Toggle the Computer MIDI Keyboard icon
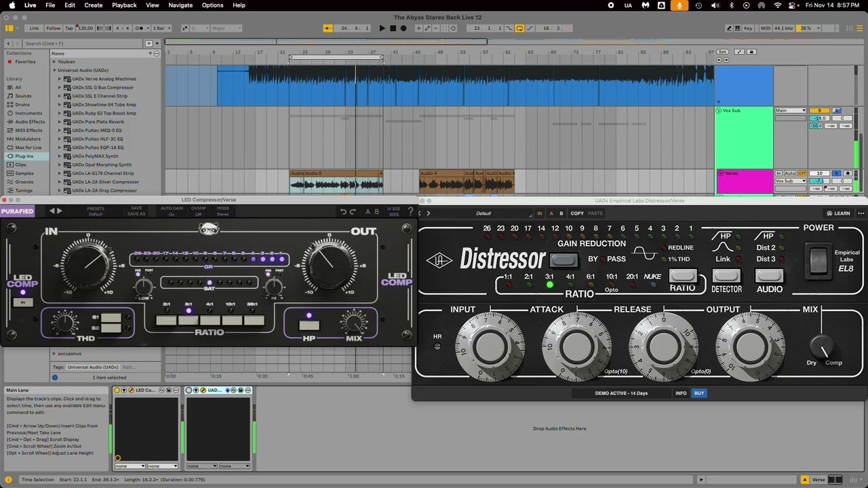Image resolution: width=868 pixels, height=488 pixels. click(738, 28)
